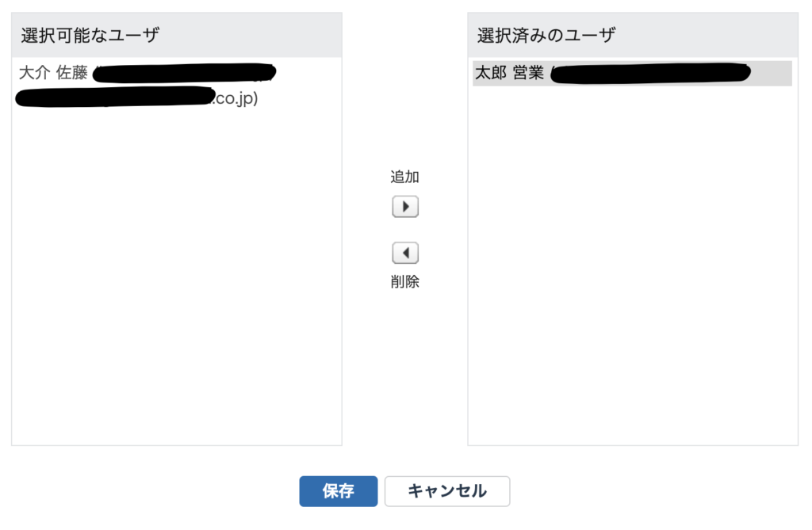Click the highlighted row's blank right end
The height and width of the screenshot is (530, 812).
tap(771, 73)
